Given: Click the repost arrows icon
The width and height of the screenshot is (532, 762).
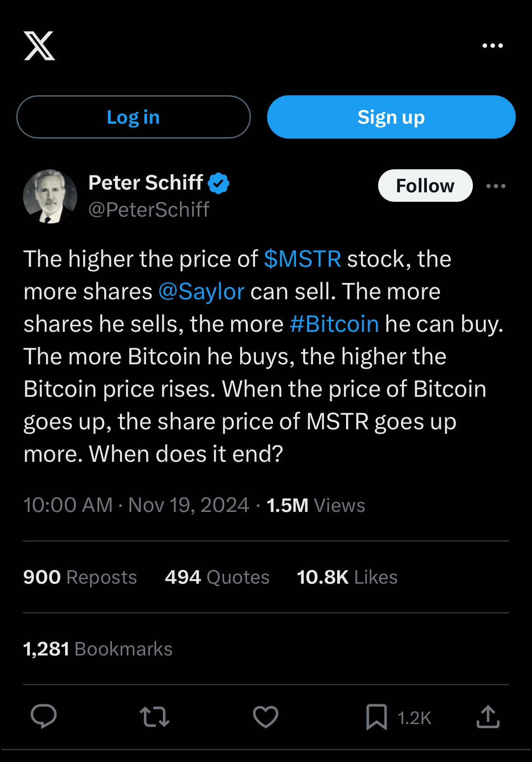Looking at the screenshot, I should pos(154,716).
